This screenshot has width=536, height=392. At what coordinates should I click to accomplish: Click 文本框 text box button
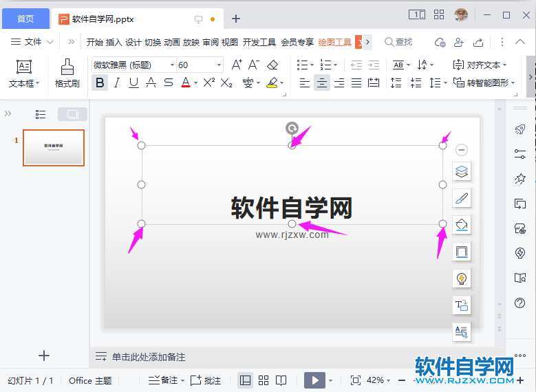(x=24, y=74)
